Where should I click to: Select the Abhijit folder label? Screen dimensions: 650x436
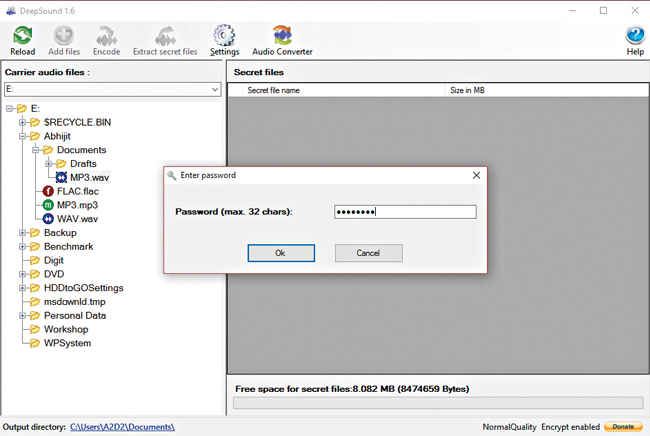(57, 136)
